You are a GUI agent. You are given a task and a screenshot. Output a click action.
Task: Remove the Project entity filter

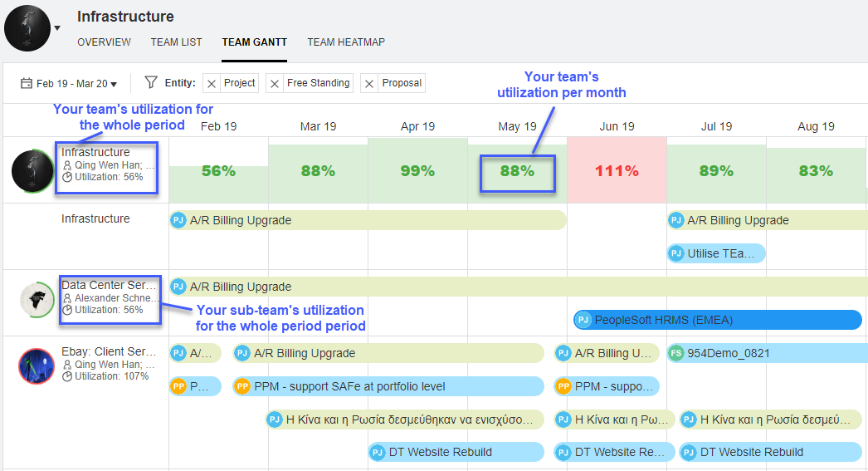[x=212, y=83]
